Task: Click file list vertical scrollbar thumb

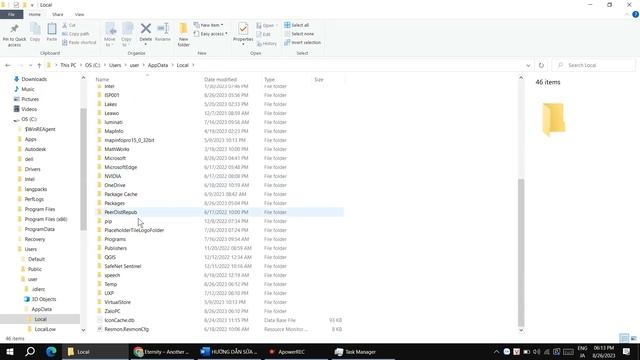Action: pos(521,252)
